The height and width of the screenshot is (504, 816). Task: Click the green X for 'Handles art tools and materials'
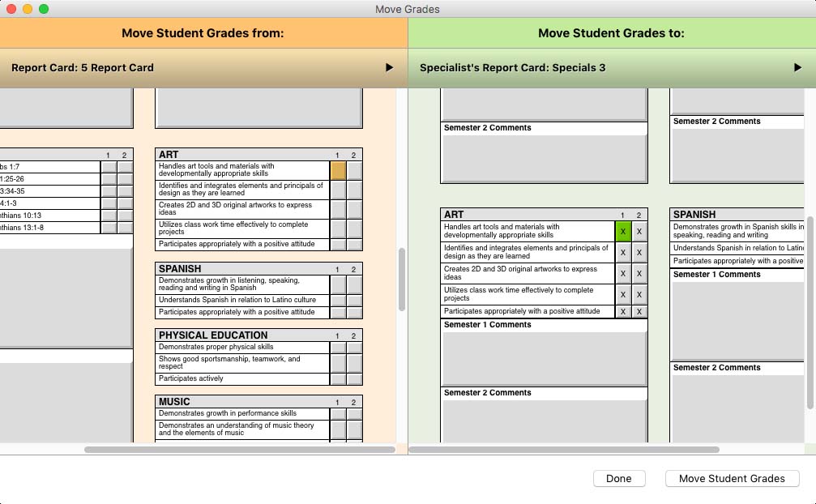tap(622, 231)
